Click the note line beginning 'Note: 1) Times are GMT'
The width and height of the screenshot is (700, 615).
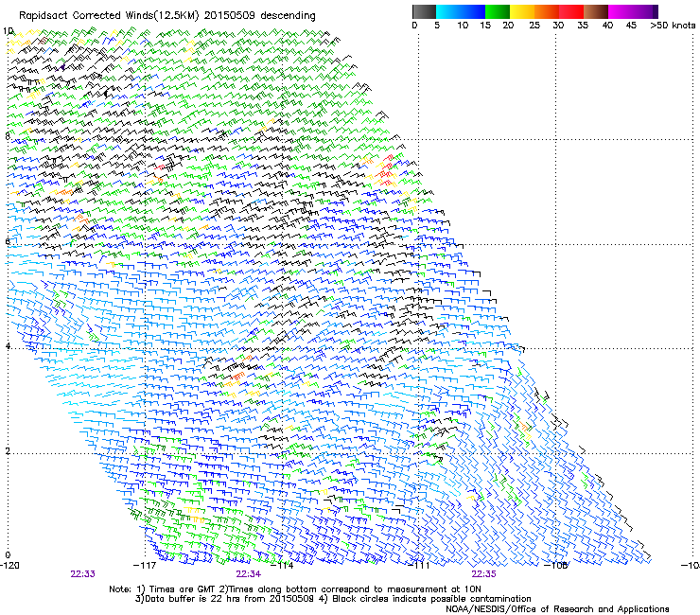[x=295, y=589]
